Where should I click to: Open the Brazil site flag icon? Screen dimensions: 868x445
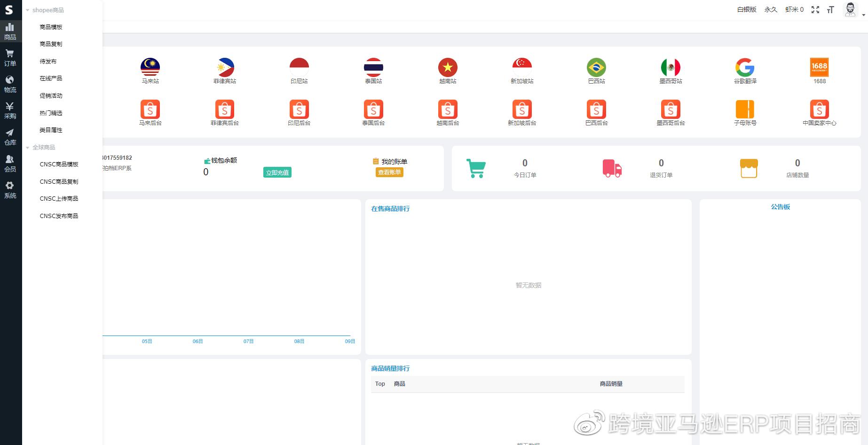596,68
